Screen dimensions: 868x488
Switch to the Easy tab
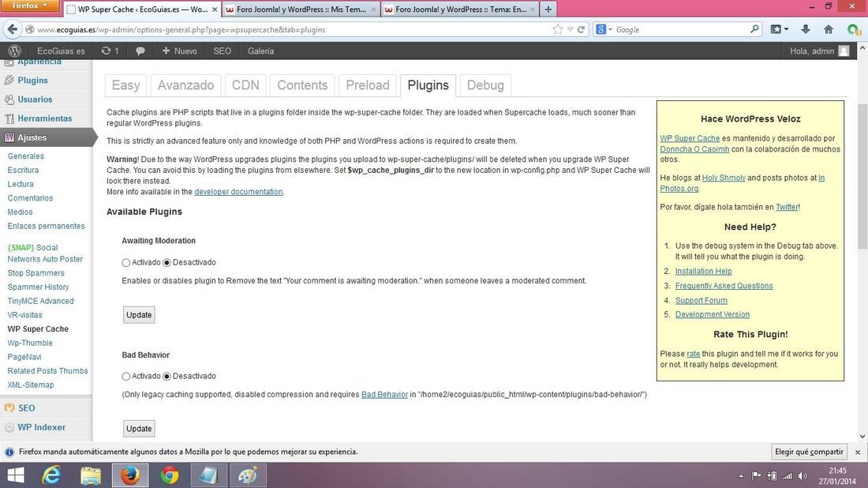pyautogui.click(x=125, y=85)
